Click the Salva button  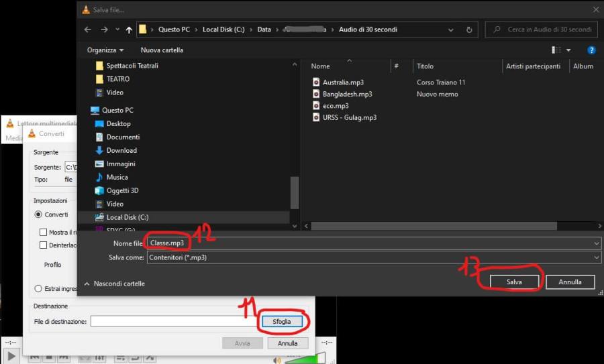(515, 282)
